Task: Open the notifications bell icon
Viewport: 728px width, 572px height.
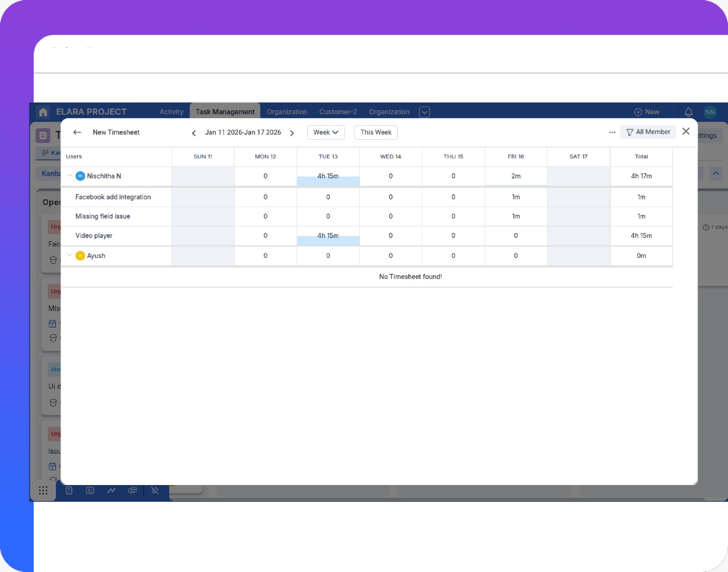Action: click(688, 111)
